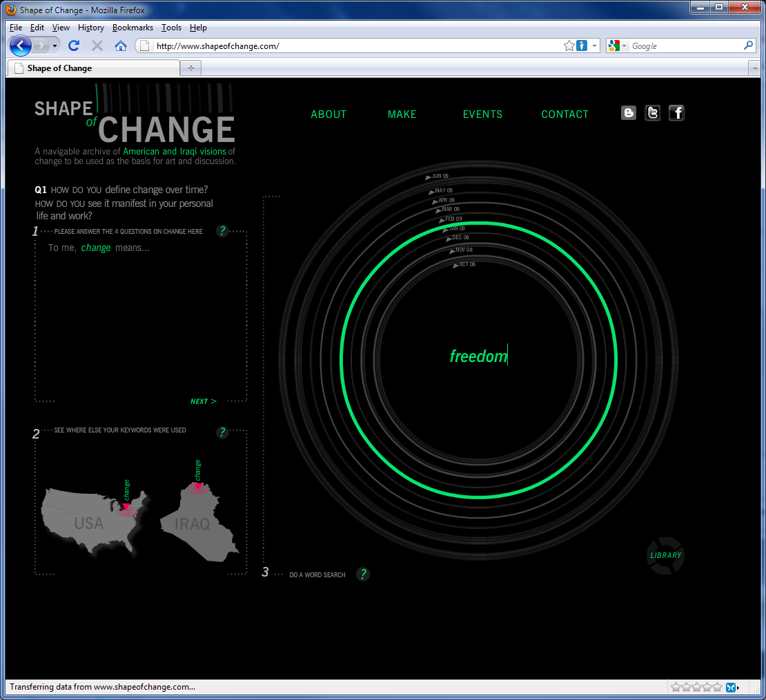Open the Tools menu
Image resolution: width=766 pixels, height=700 pixels.
click(171, 28)
